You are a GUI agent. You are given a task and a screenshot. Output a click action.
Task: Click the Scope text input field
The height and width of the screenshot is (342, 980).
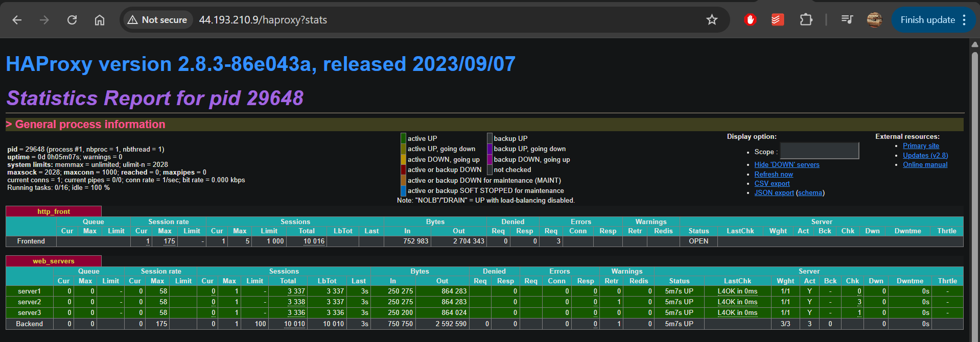click(x=820, y=151)
